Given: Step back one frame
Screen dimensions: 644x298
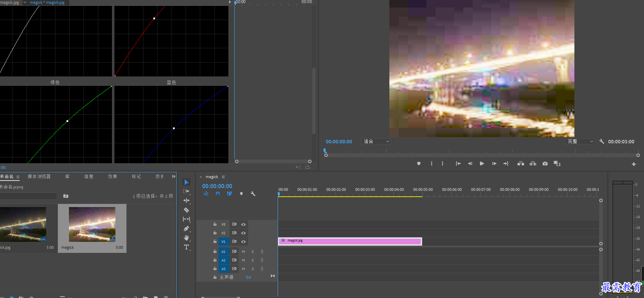Looking at the screenshot, I should 470,164.
